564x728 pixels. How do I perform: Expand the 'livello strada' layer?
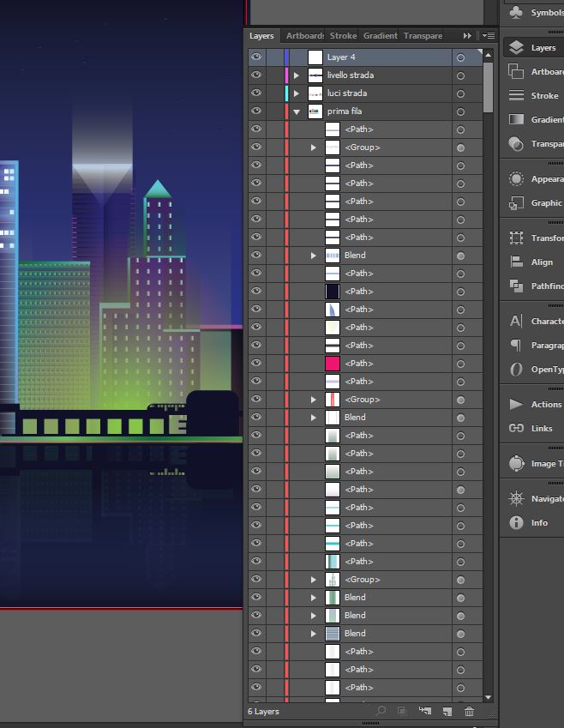297,75
